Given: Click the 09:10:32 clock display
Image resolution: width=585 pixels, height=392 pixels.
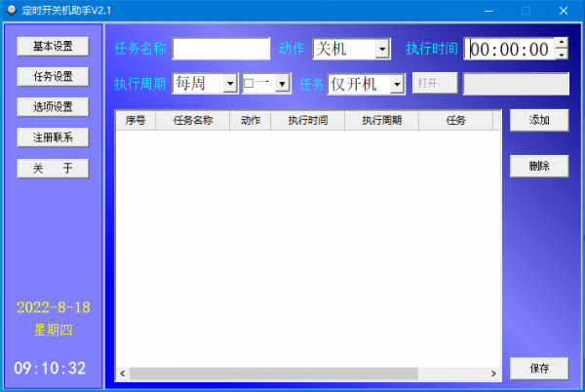Looking at the screenshot, I should tap(50, 369).
